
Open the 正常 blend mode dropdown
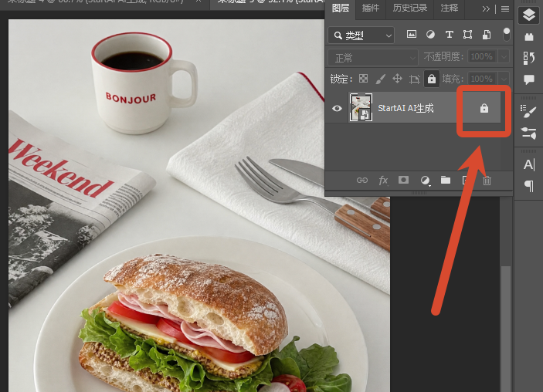(x=373, y=57)
